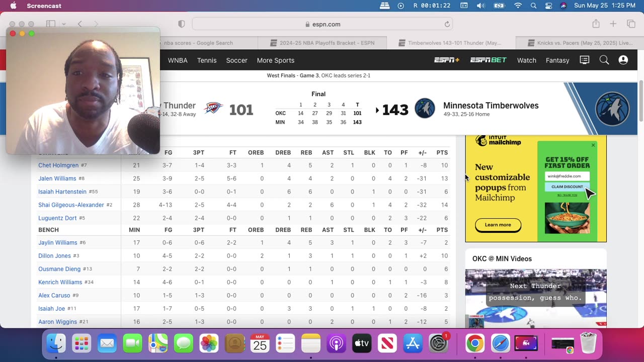
Task: Open Isaiah Hartenstein player link
Action: [62, 192]
